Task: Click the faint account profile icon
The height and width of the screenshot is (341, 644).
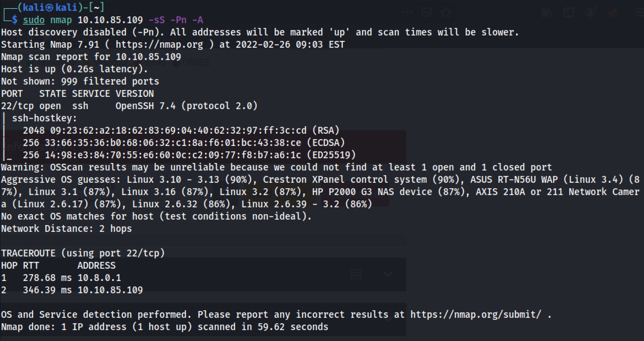Action: coord(590,13)
